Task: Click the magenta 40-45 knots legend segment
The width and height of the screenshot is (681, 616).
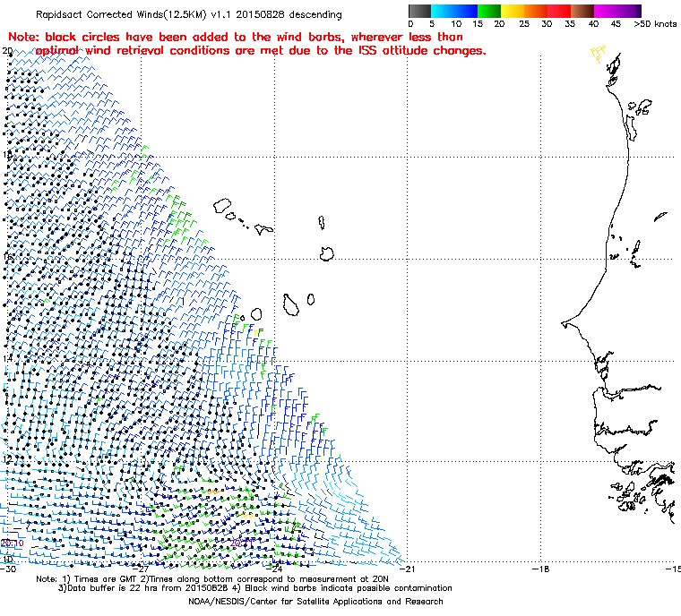Action: 606,11
